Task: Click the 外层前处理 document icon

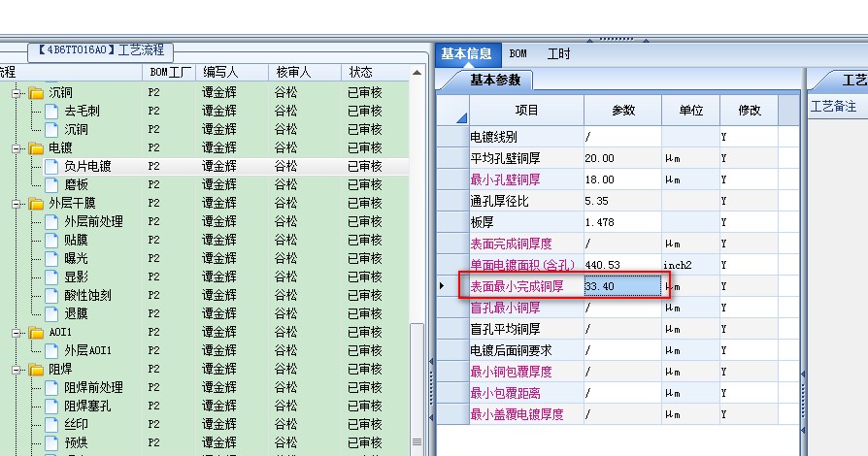Action: [51, 221]
